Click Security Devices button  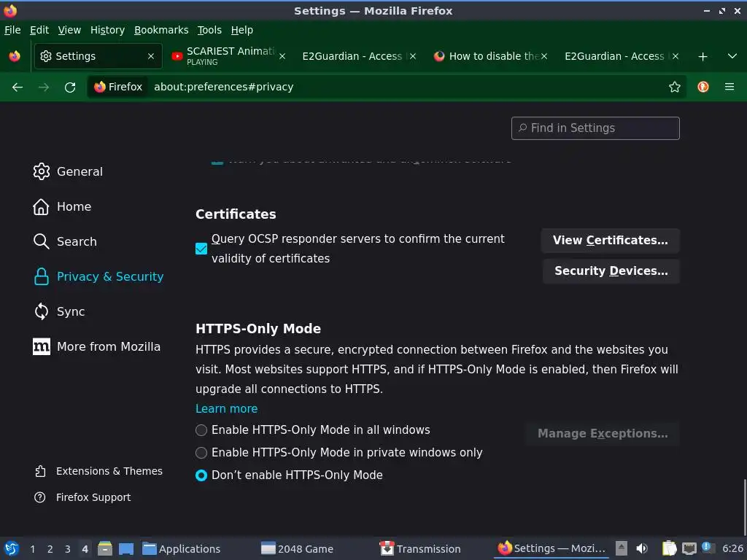tap(611, 271)
